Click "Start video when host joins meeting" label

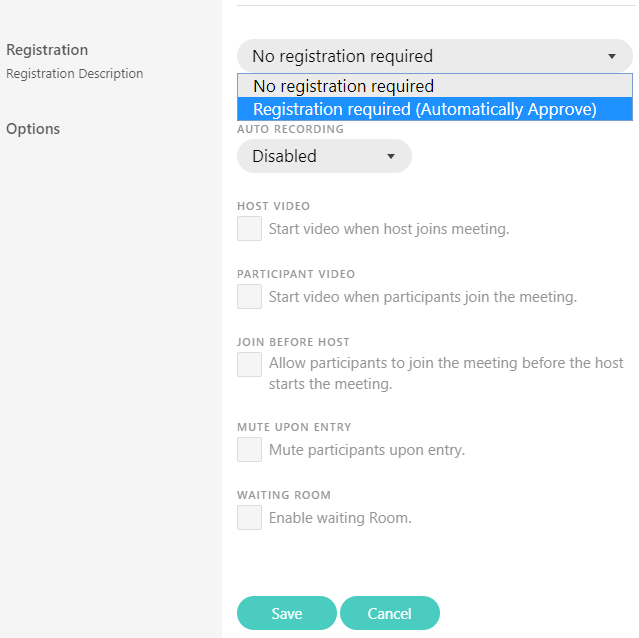click(389, 229)
